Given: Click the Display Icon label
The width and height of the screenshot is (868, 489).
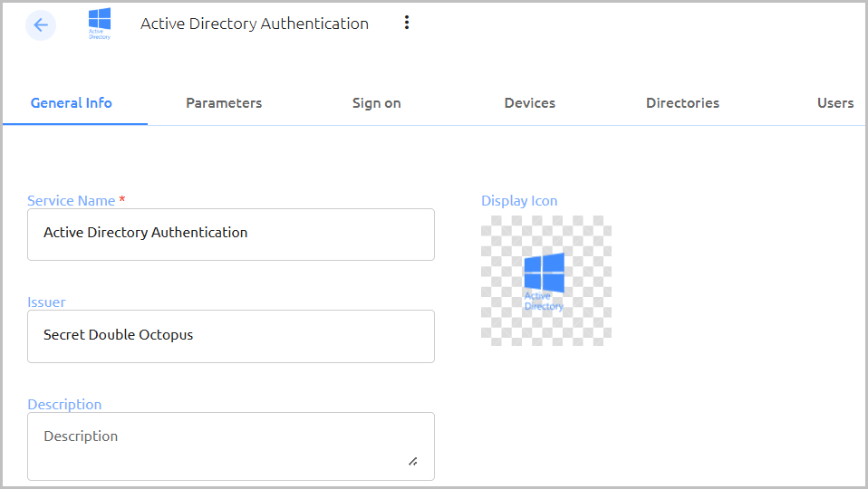Looking at the screenshot, I should coord(519,201).
